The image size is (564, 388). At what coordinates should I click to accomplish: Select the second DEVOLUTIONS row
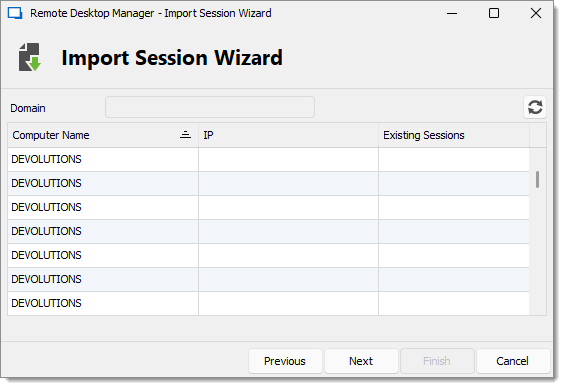pyautogui.click(x=268, y=183)
